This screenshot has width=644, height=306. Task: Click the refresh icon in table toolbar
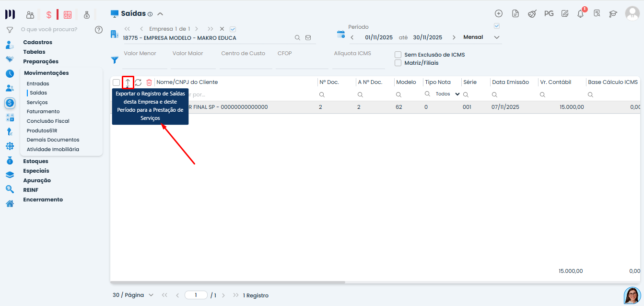click(138, 82)
